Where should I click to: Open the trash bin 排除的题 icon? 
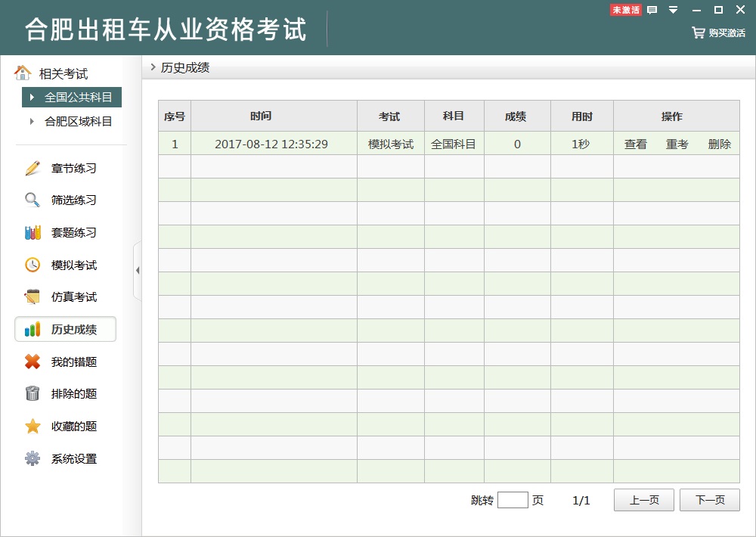point(33,394)
